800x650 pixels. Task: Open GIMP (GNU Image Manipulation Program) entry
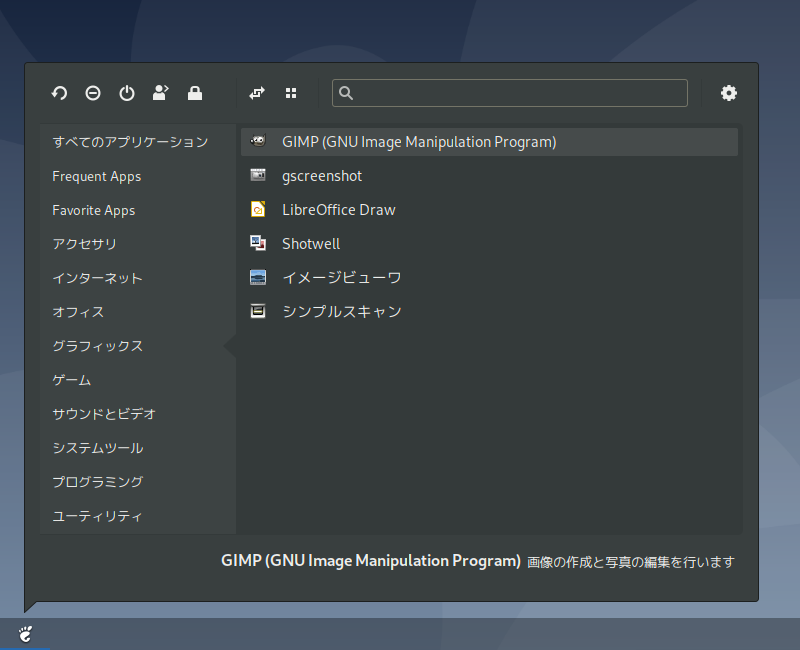tap(489, 142)
